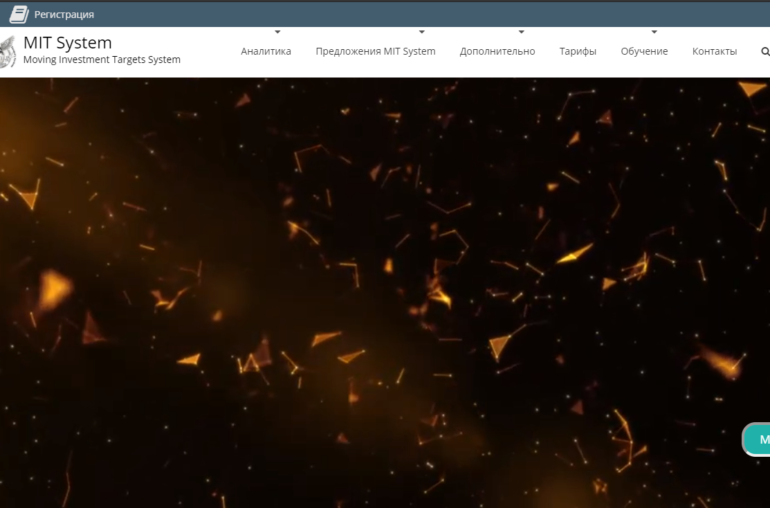Open the Регистрация link
This screenshot has width=770, height=508.
tap(64, 15)
